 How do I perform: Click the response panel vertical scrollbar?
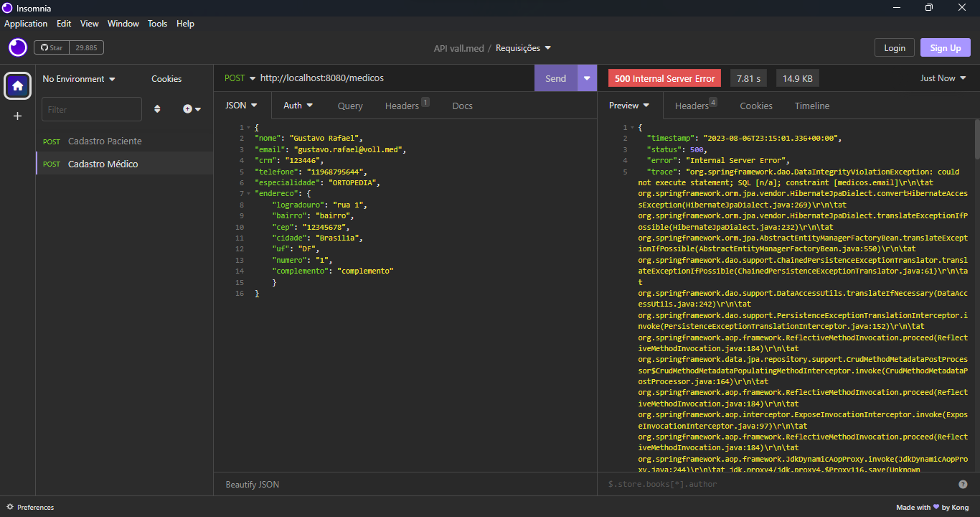976,140
